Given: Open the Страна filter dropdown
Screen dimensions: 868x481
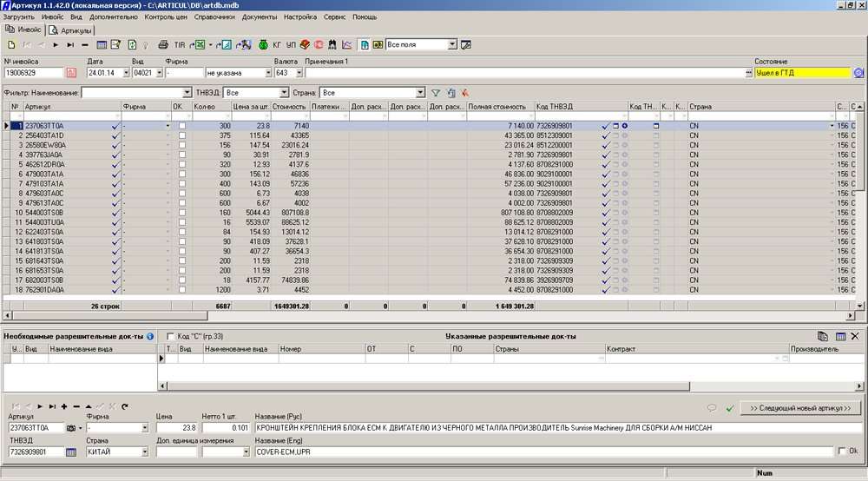Looking at the screenshot, I should (420, 93).
